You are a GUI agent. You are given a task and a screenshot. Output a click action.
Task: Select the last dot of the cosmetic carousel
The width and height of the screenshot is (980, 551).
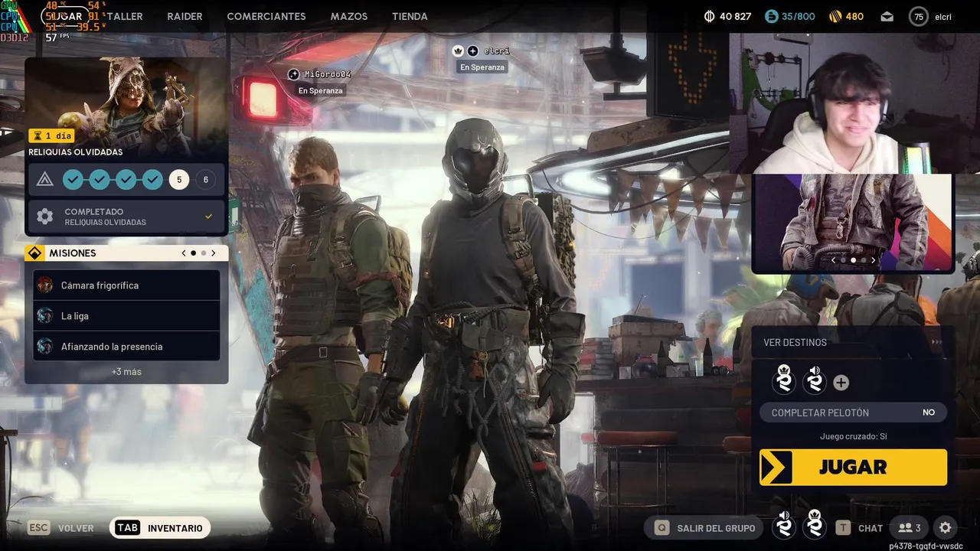coord(863,260)
